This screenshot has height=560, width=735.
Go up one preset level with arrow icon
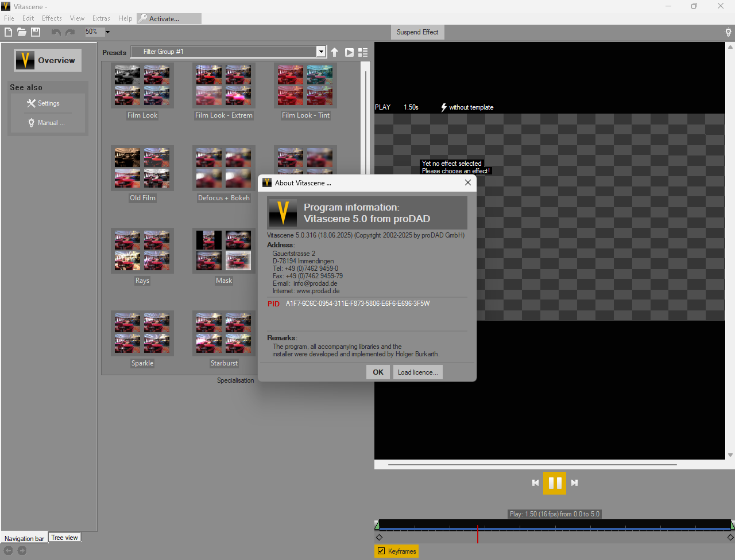[x=335, y=52]
